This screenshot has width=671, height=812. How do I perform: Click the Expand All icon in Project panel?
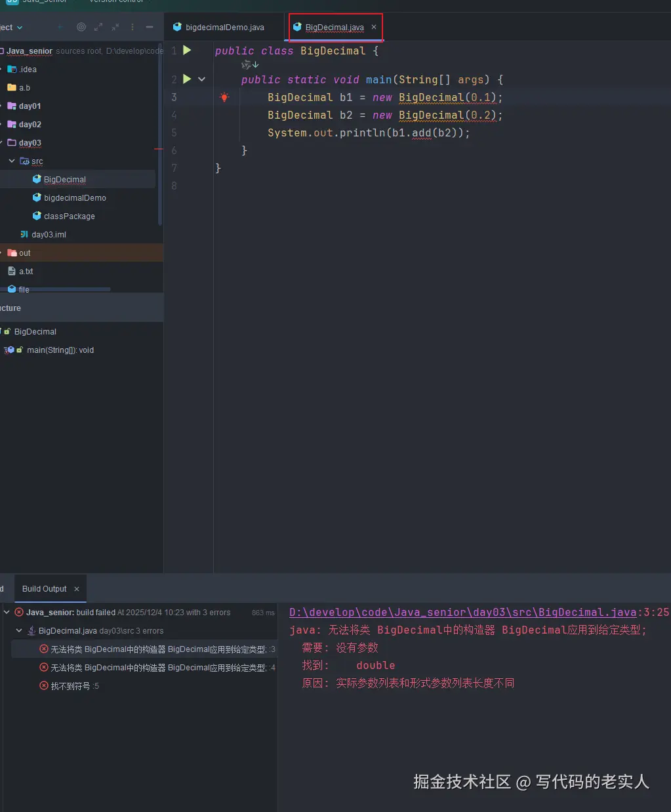tap(98, 27)
